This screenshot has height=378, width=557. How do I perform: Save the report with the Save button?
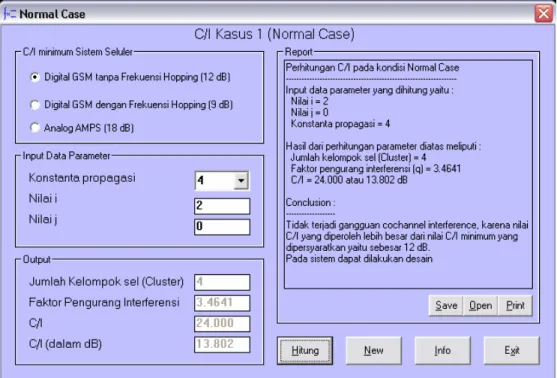coord(446,306)
